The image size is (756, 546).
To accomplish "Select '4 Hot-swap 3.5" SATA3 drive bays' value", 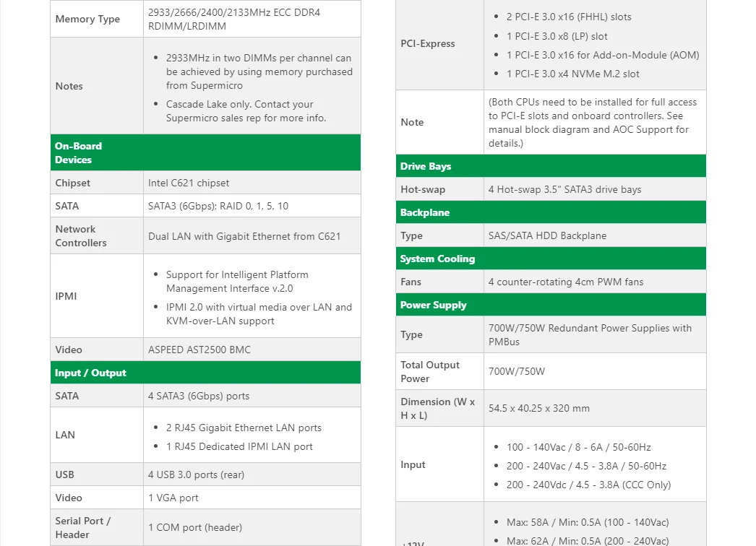I will point(564,189).
